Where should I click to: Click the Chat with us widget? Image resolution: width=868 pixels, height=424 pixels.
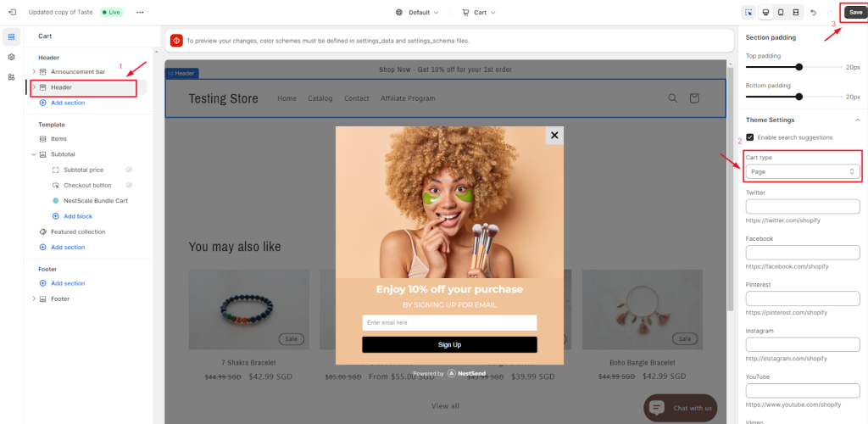tap(681, 408)
